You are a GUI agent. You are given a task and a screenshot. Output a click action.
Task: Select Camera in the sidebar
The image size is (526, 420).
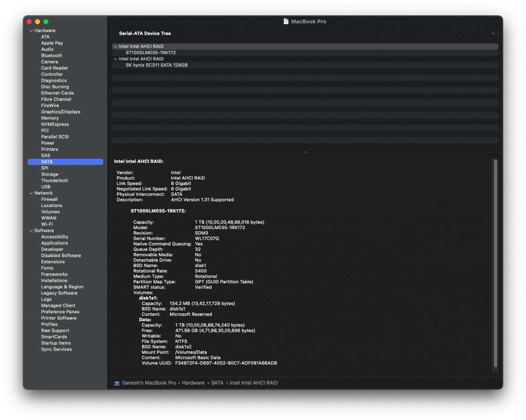(x=49, y=62)
